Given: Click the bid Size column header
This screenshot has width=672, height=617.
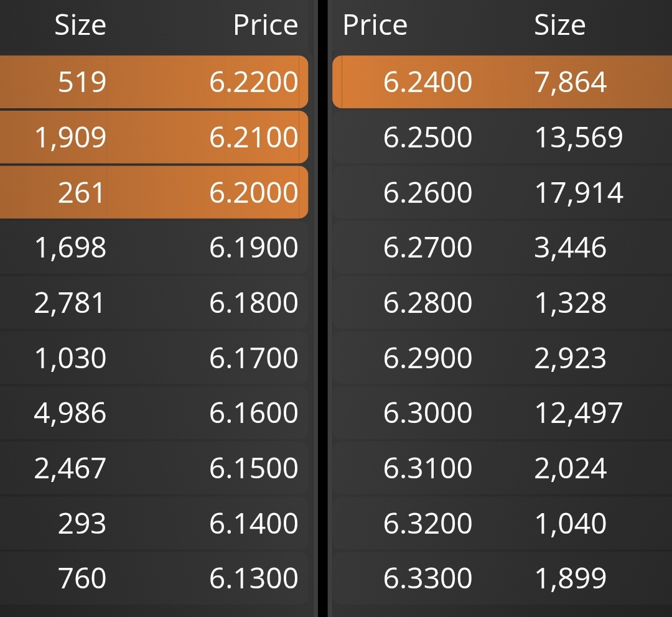Looking at the screenshot, I should (x=80, y=25).
